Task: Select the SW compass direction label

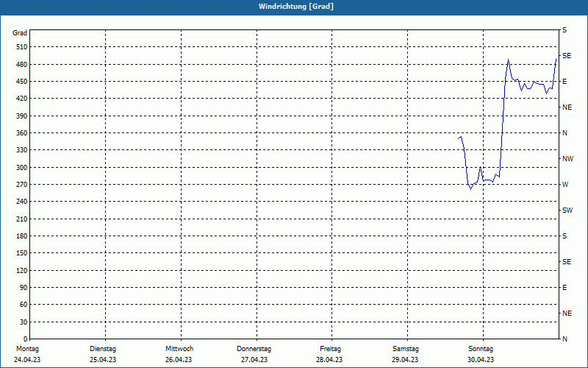Action: pyautogui.click(x=567, y=210)
